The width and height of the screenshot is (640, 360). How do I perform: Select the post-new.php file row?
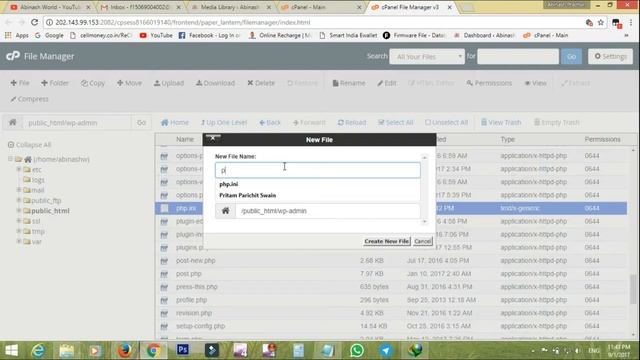[391, 260]
